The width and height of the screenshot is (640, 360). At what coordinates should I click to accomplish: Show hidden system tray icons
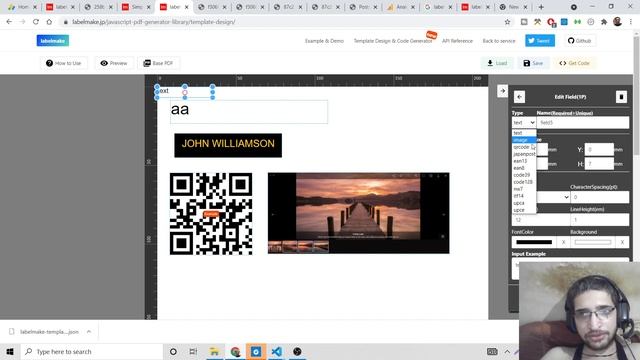coord(507,351)
